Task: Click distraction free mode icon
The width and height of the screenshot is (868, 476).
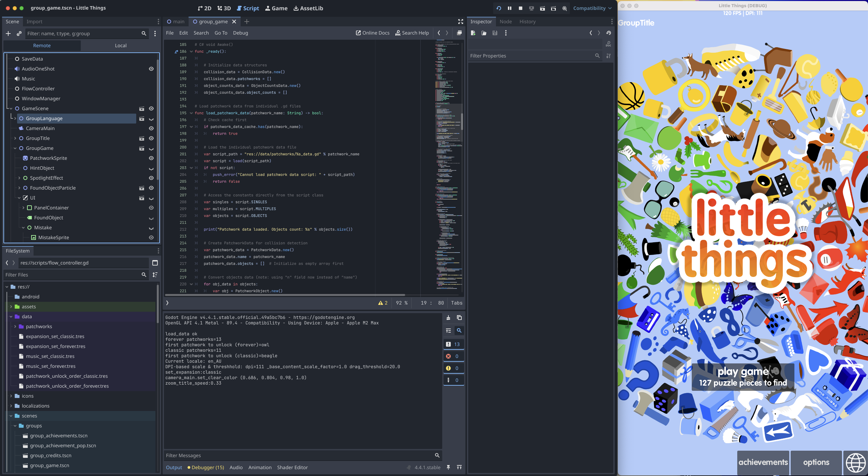Action: point(460,22)
